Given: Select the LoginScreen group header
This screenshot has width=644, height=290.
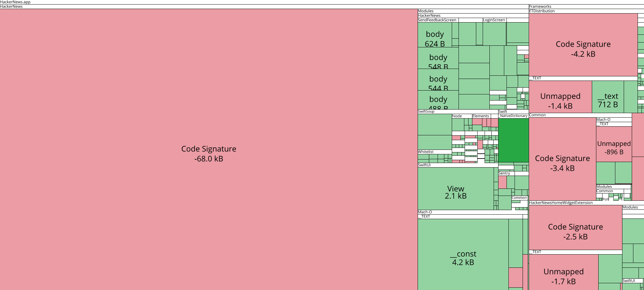Looking at the screenshot, I should [493, 20].
